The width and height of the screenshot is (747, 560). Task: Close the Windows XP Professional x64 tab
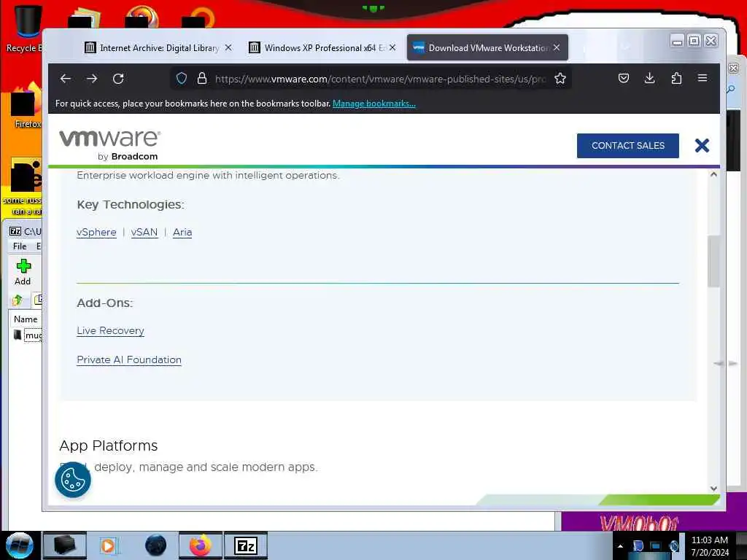(x=392, y=47)
